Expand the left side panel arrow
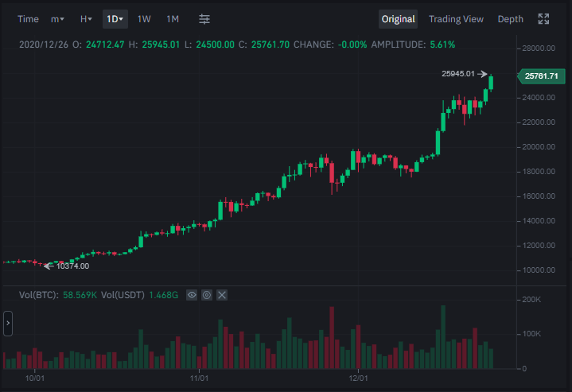 point(8,324)
